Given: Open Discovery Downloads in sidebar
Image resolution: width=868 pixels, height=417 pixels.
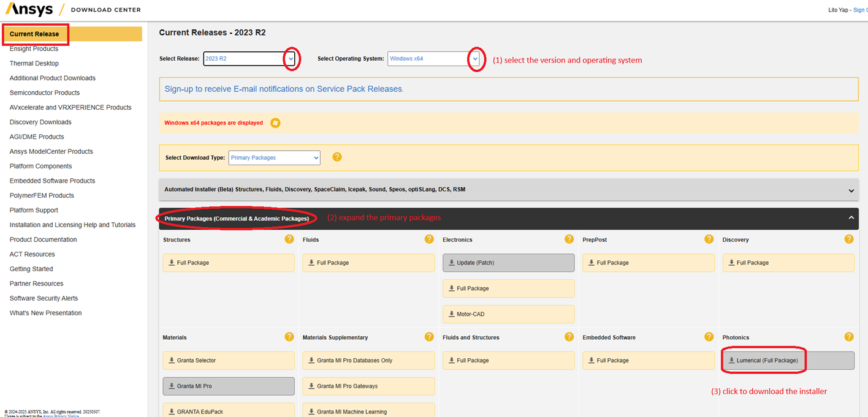Looking at the screenshot, I should [x=40, y=122].
